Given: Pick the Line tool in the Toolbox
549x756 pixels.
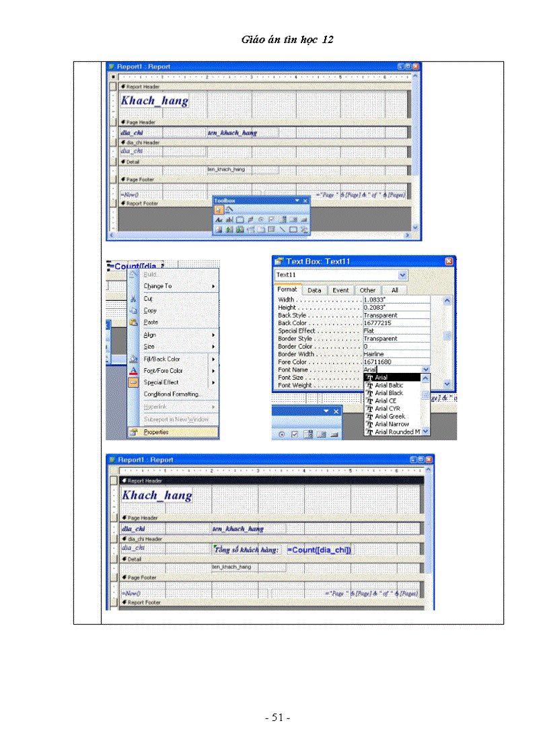Looking at the screenshot, I should coord(283,230).
